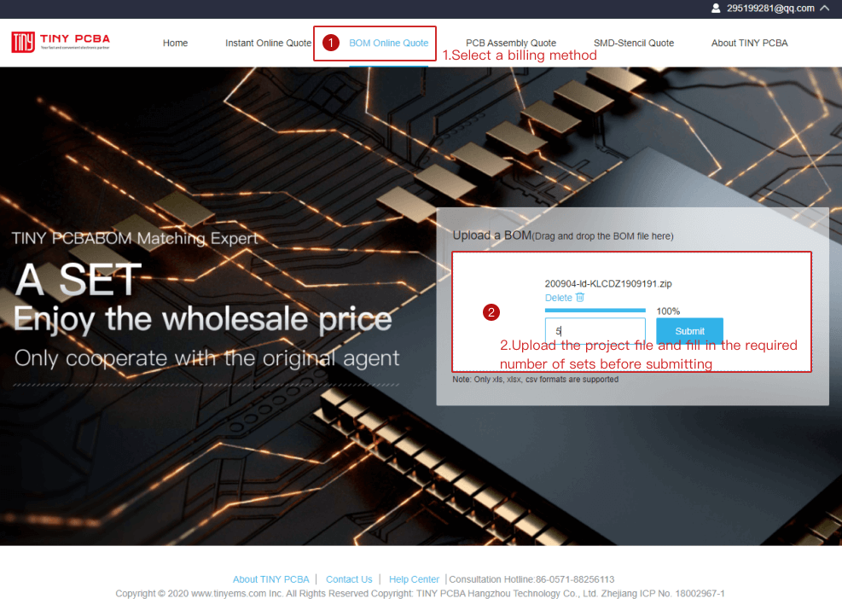Open the Contact Us footer link
This screenshot has width=842, height=616.
point(349,579)
